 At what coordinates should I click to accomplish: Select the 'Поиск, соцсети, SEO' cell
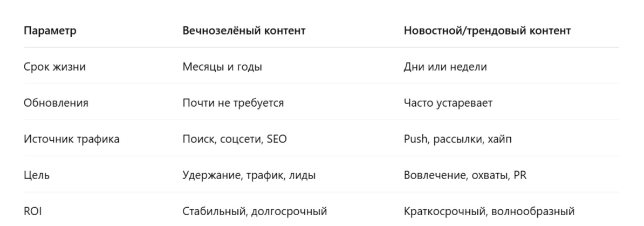235,139
